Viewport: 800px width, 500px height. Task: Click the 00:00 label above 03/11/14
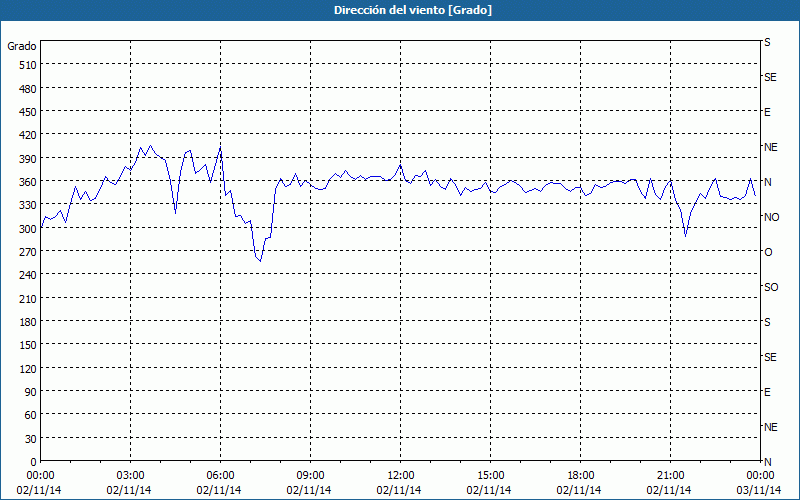point(760,476)
